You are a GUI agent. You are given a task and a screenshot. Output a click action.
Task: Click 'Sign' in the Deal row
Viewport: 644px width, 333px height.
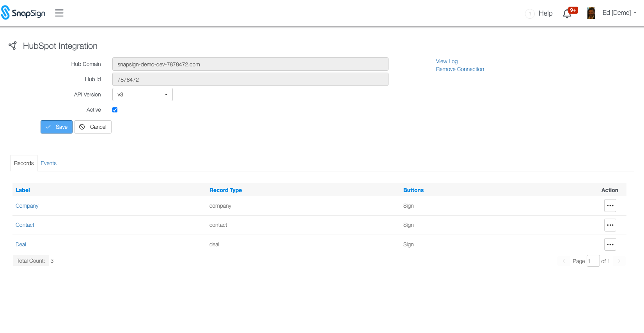click(x=408, y=244)
